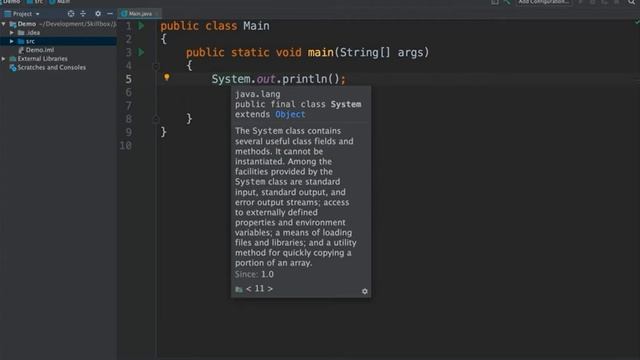The height and width of the screenshot is (360, 640).
Task: Expand the src folder arrow
Action: 12,41
